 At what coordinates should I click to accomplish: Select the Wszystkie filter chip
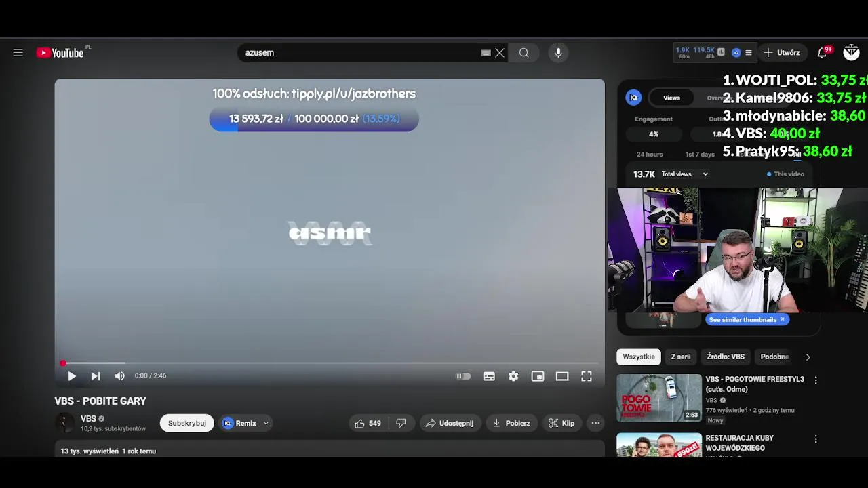pos(639,357)
